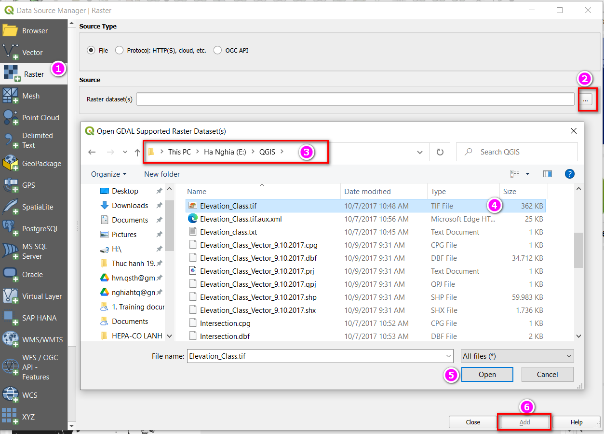The height and width of the screenshot is (434, 604).
Task: Toggle the preview pane icon
Action: 547,174
